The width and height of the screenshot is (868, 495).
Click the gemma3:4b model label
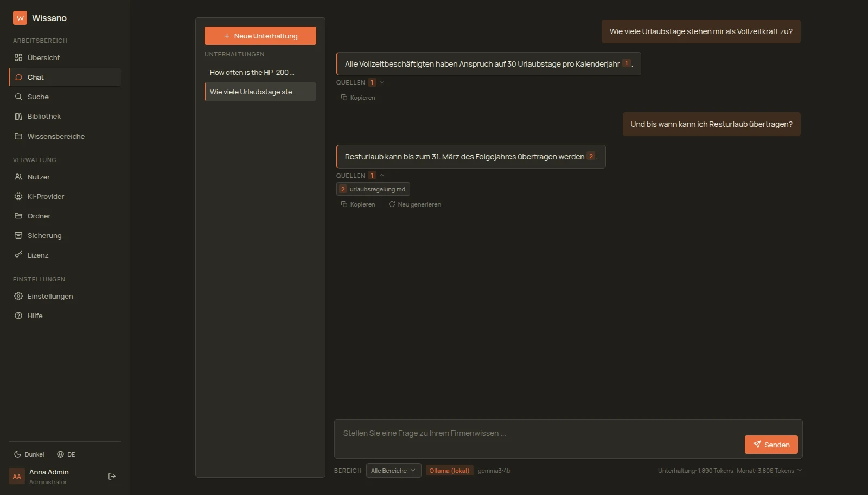pos(494,471)
